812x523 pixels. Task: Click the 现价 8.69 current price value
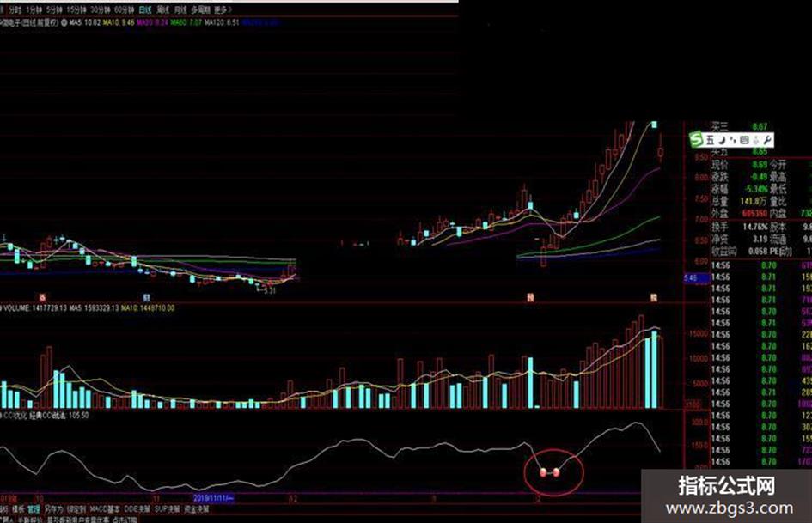pos(760,165)
